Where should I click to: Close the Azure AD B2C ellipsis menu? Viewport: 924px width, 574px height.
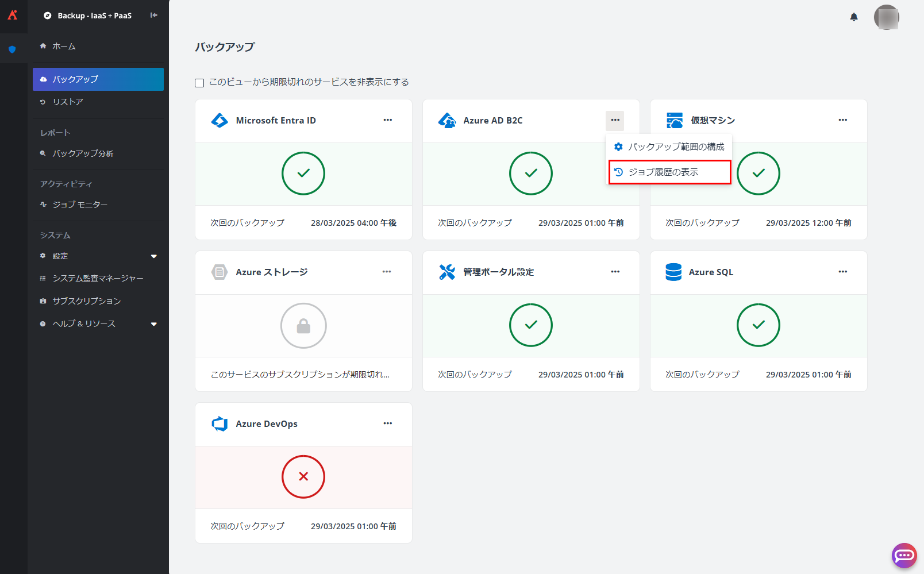pyautogui.click(x=615, y=120)
